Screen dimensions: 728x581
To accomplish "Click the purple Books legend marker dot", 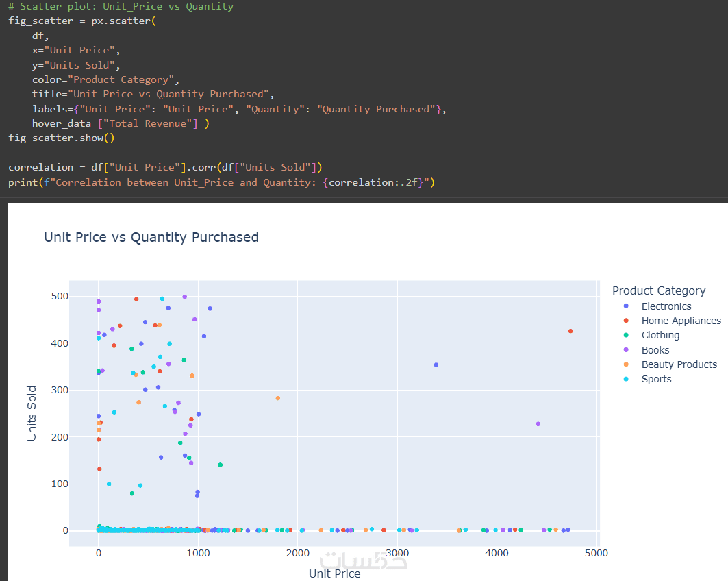I will coord(625,350).
